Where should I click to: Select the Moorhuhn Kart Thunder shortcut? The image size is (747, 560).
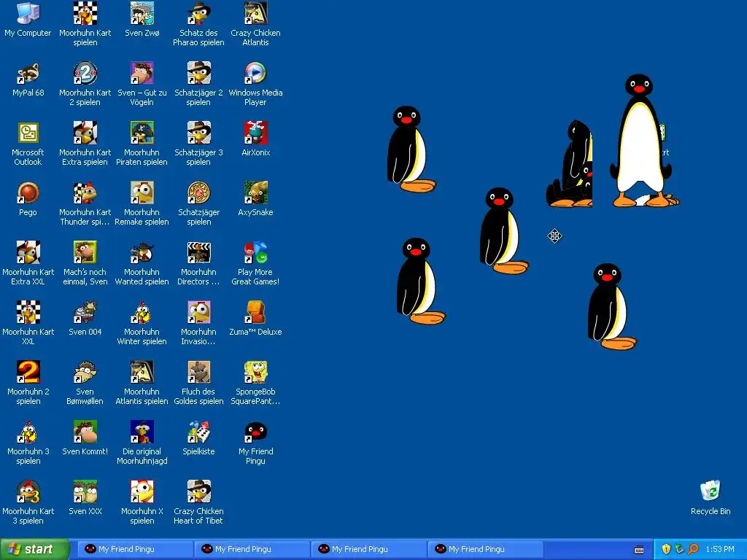[85, 192]
